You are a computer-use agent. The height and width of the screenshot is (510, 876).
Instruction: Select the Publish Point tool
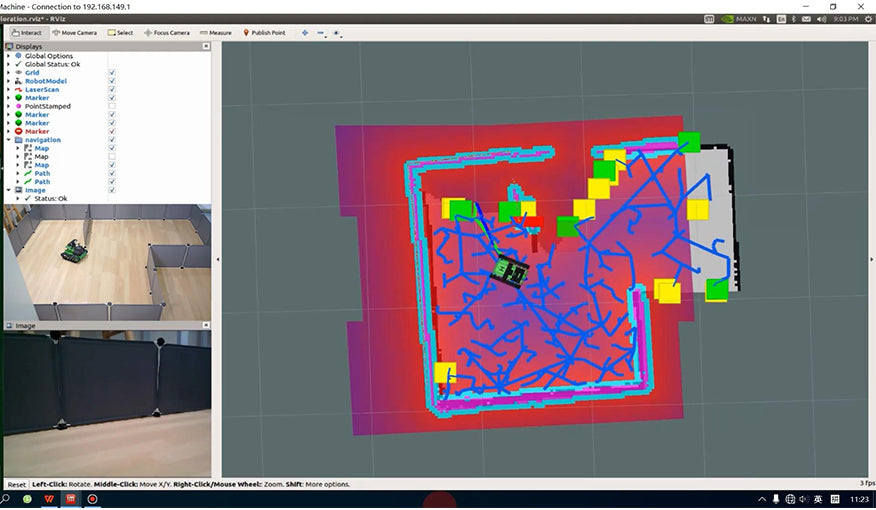[x=264, y=32]
